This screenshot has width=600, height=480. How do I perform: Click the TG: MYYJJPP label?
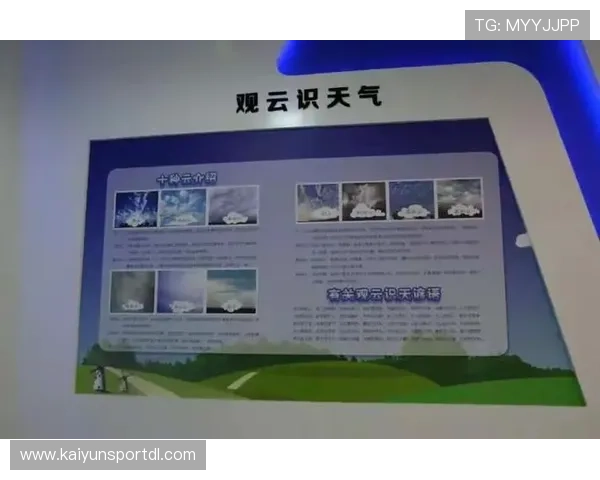pyautogui.click(x=527, y=25)
